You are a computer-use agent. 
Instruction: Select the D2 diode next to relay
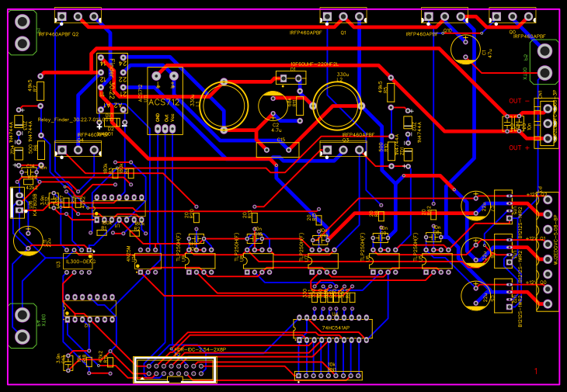tap(112, 123)
